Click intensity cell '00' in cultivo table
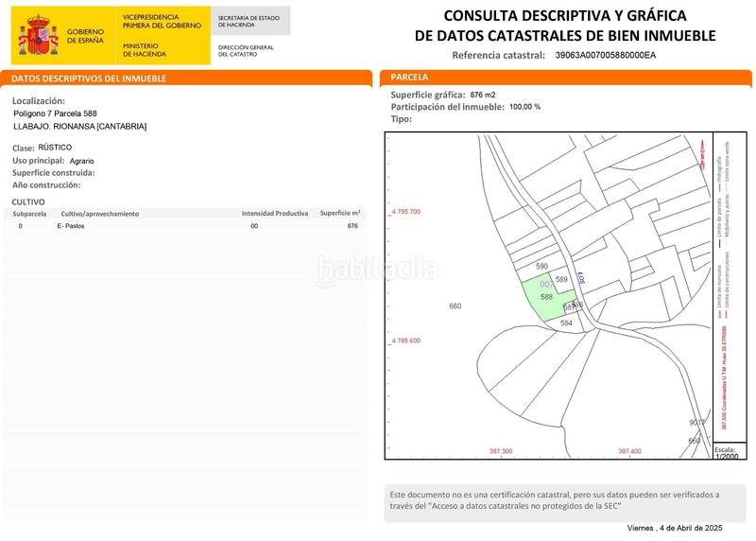756x541 pixels. tap(254, 226)
